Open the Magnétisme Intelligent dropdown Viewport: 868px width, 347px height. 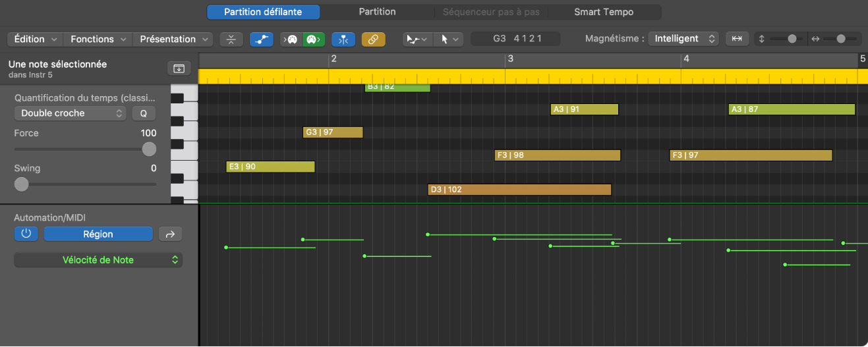[683, 39]
